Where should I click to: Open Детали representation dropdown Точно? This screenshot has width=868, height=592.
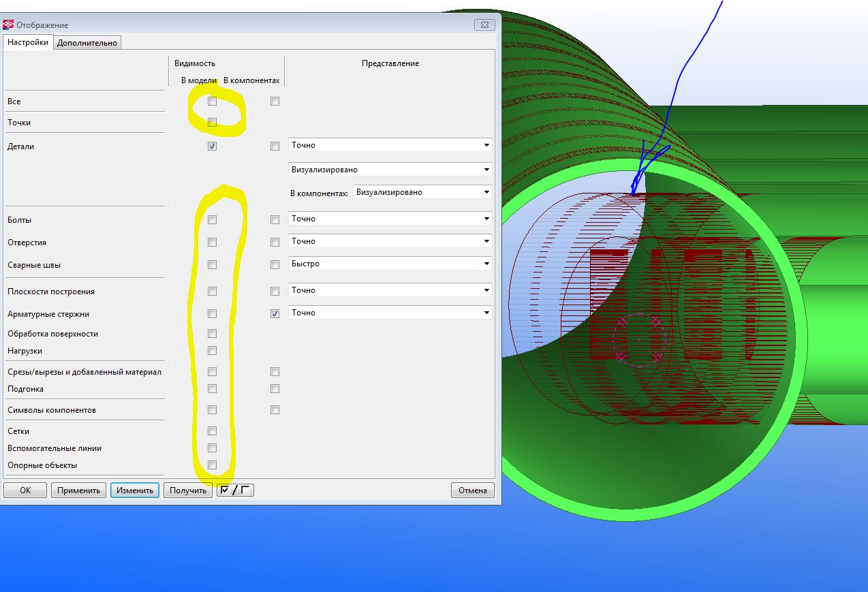click(390, 145)
